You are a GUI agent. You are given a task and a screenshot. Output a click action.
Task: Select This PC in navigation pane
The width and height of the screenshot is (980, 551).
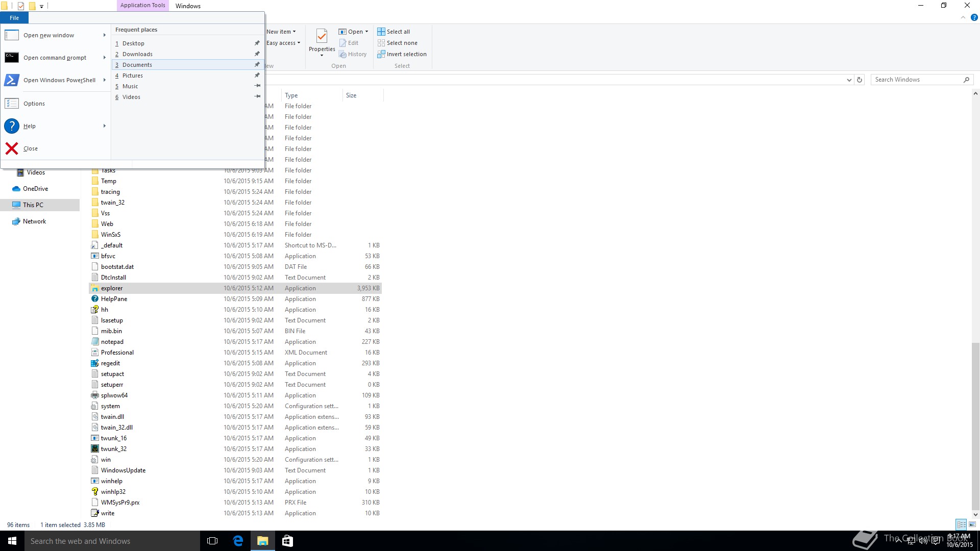pos(40,205)
